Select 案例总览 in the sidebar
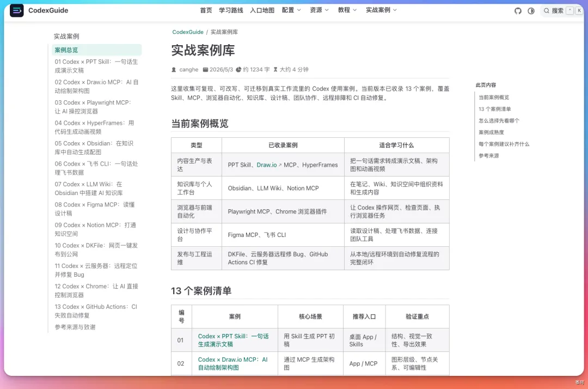Viewport: 588px width, 389px height. [x=97, y=50]
